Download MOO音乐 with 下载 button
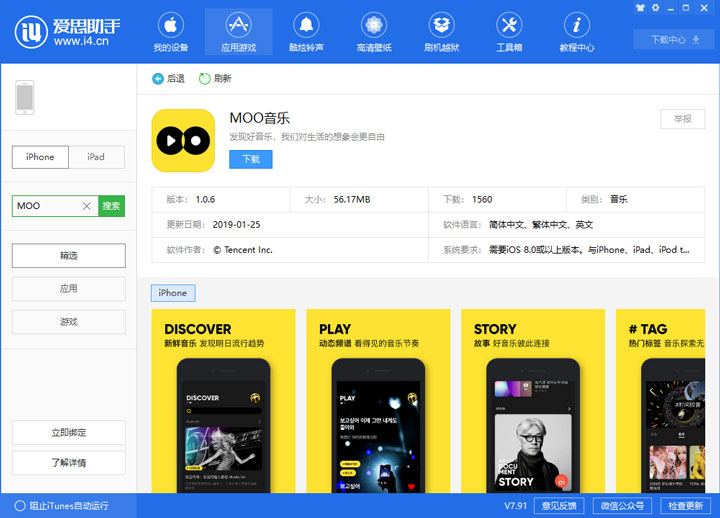 251,159
